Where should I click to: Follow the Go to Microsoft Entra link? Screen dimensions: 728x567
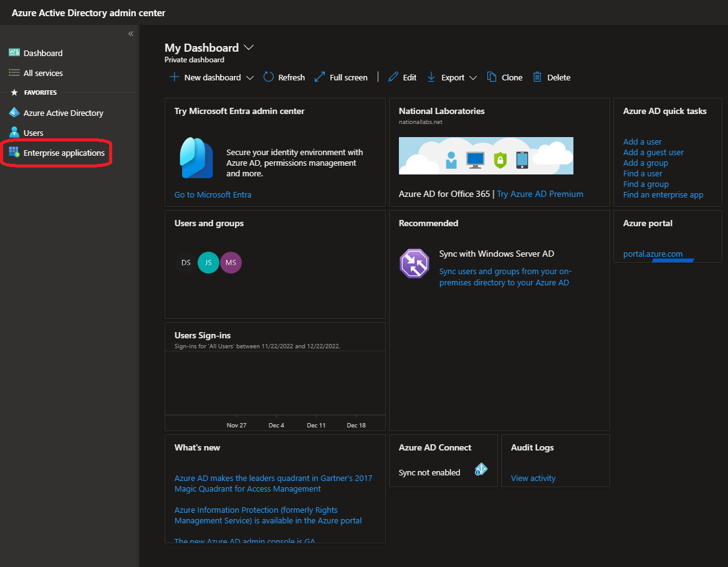point(213,195)
